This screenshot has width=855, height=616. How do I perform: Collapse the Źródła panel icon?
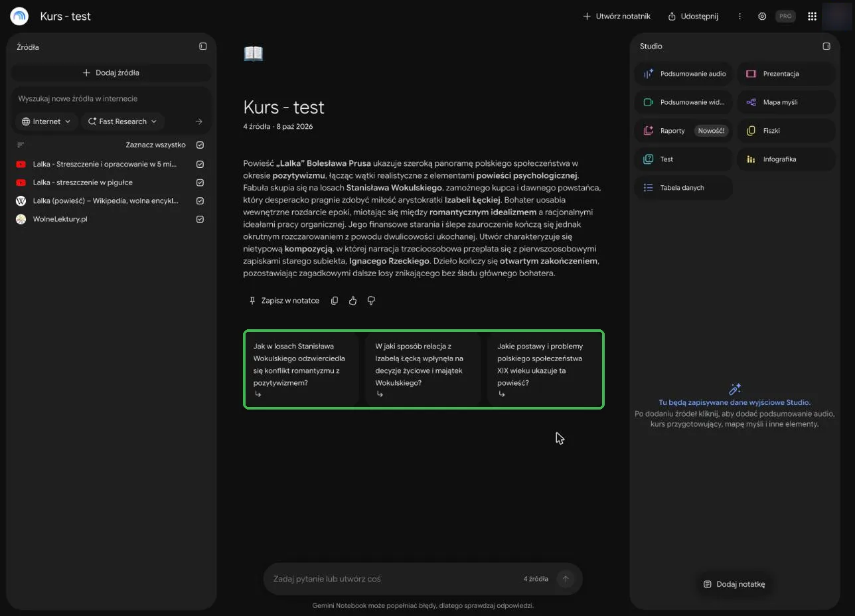pos(203,46)
